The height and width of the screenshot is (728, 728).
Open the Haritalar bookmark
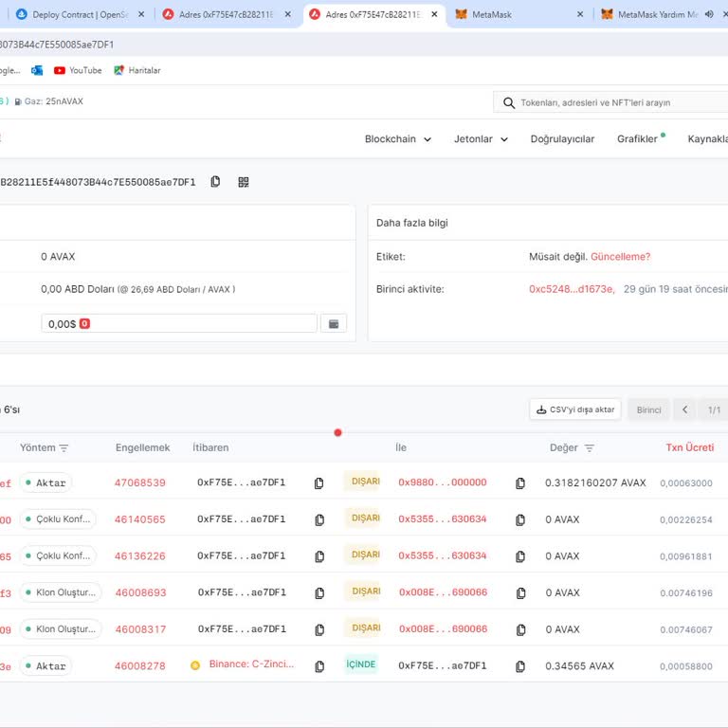point(137,70)
